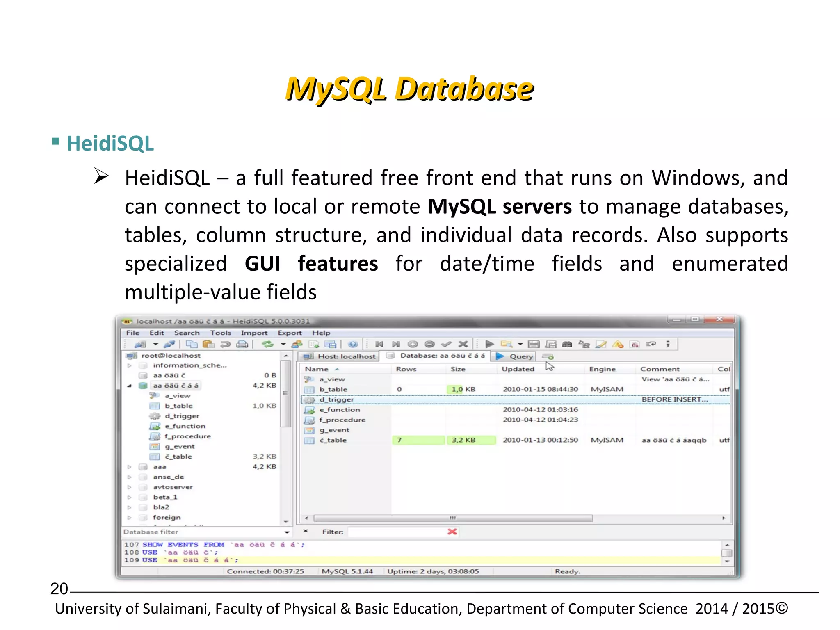Click the Cancel editing X icon
Image resolution: width=840 pixels, height=630 pixels.
click(x=463, y=344)
